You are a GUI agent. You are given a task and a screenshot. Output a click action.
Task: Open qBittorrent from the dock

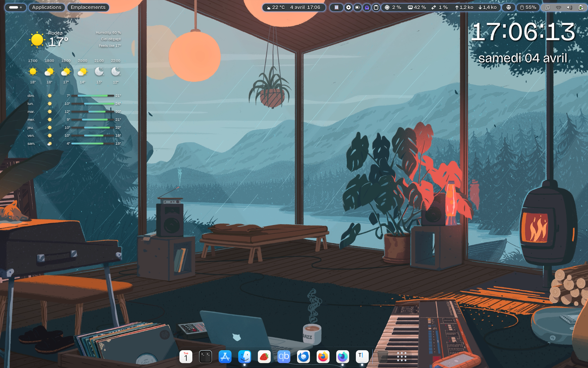[x=284, y=357]
